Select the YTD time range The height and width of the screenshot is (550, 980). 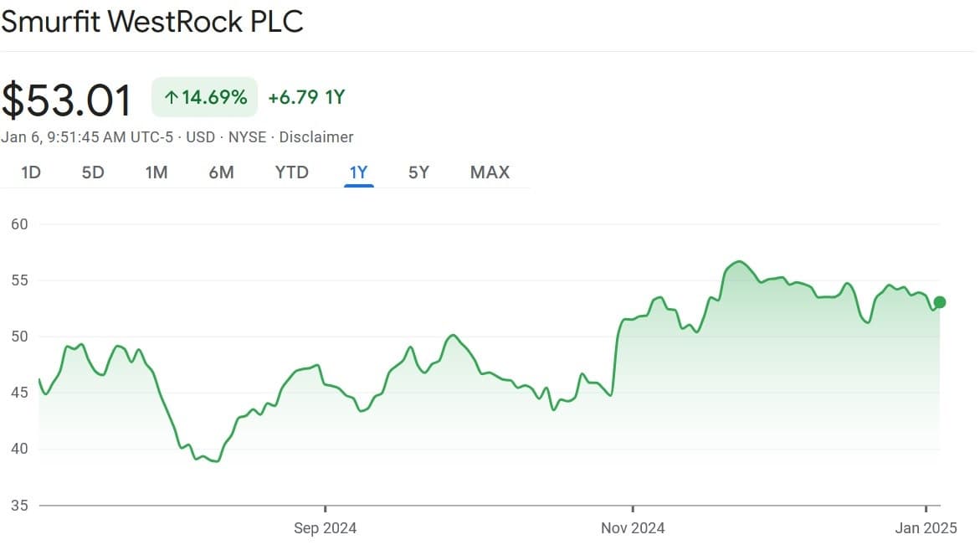(x=290, y=172)
